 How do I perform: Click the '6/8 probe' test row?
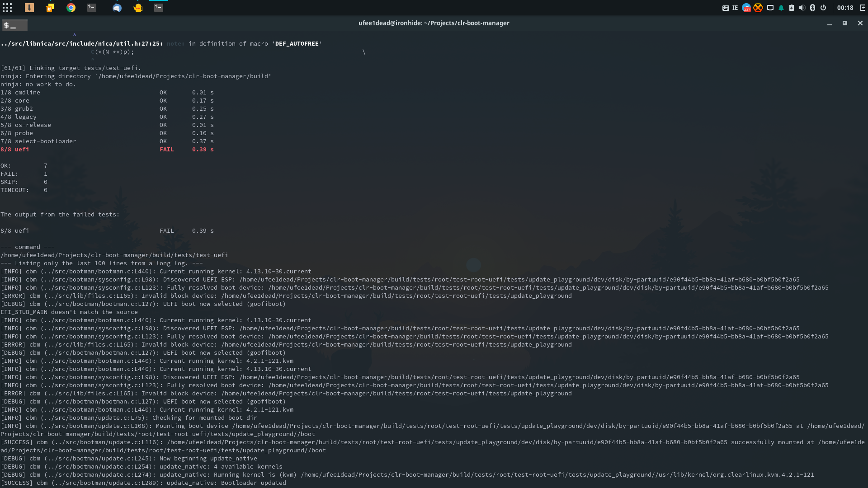point(107,133)
